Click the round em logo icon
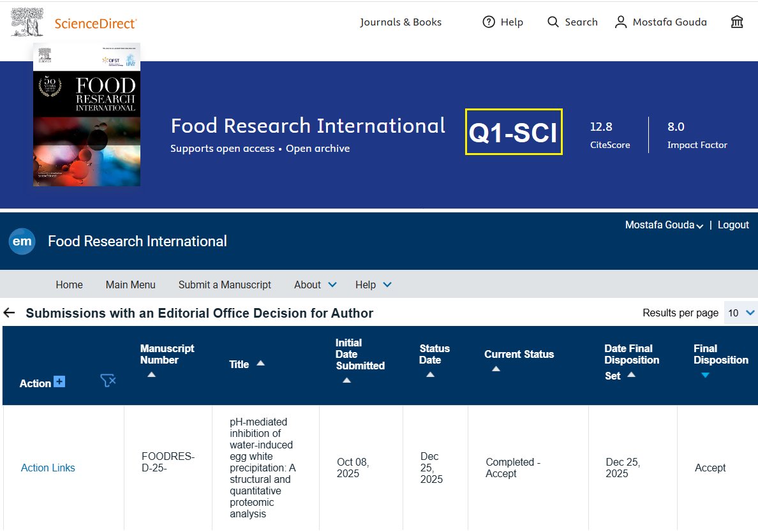The image size is (758, 532). coord(22,241)
